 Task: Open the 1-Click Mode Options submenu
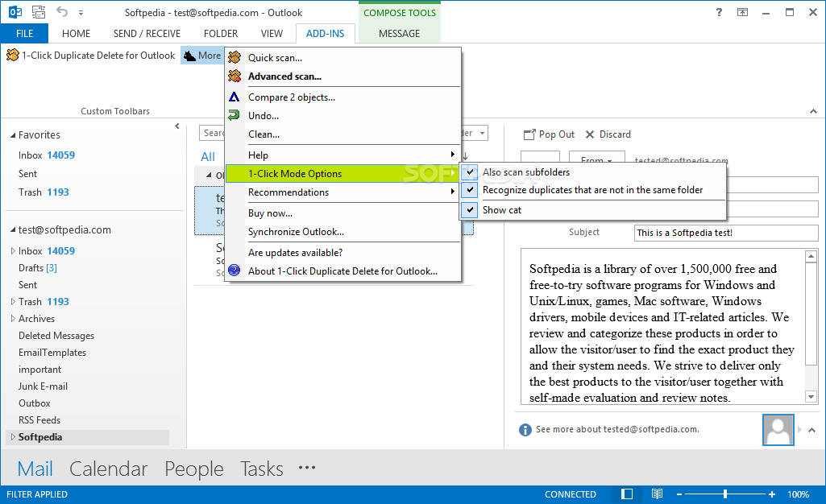343,174
